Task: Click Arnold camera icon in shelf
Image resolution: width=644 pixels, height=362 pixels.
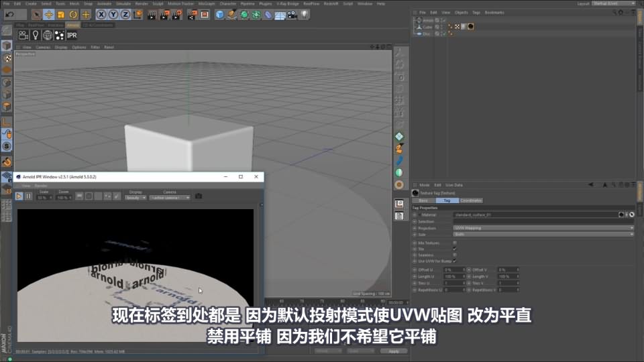Action: pyautogui.click(x=23, y=36)
